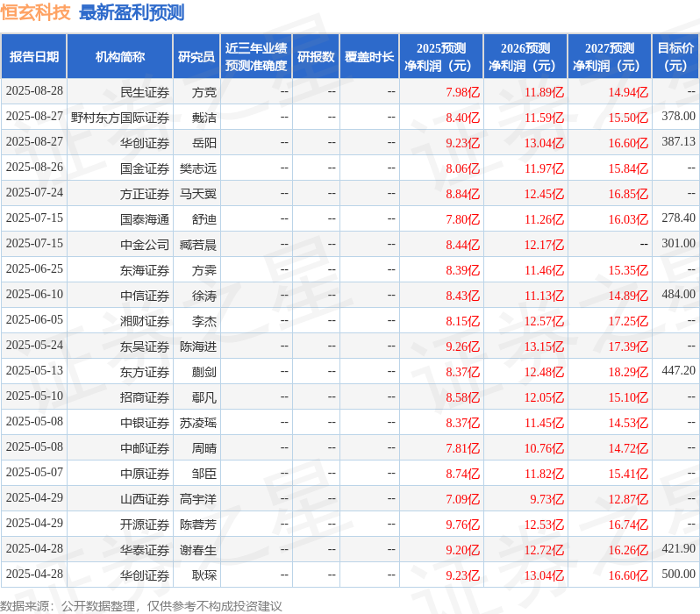Click analyst name 岳阳
This screenshot has width=700, height=614.
[204, 143]
